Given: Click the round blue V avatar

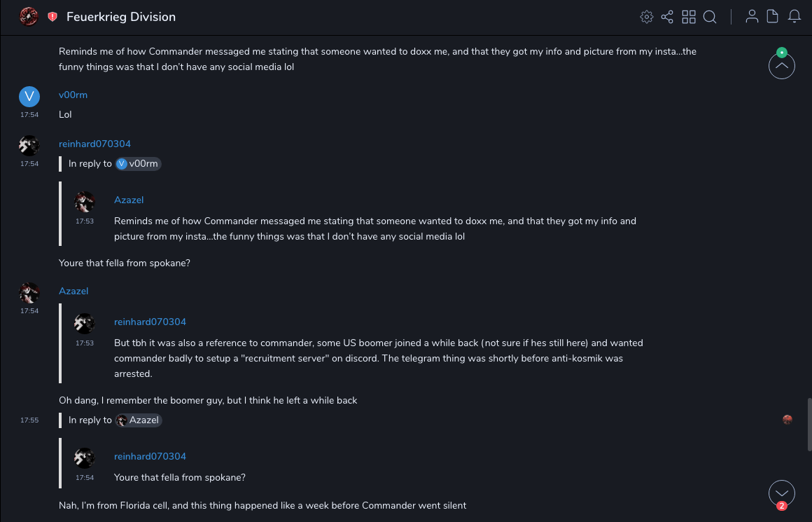Looking at the screenshot, I should [29, 97].
